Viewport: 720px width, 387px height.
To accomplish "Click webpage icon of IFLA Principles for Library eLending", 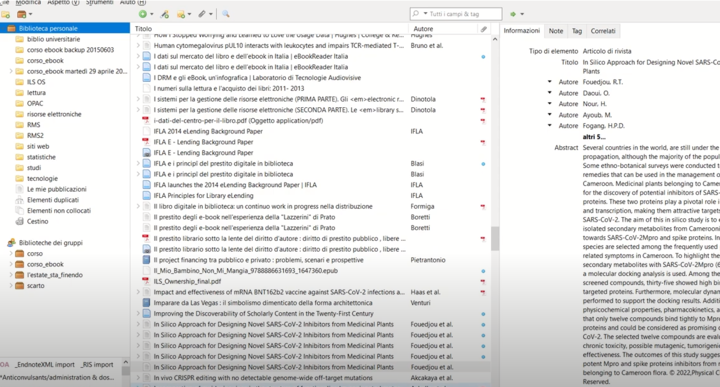I will point(146,196).
